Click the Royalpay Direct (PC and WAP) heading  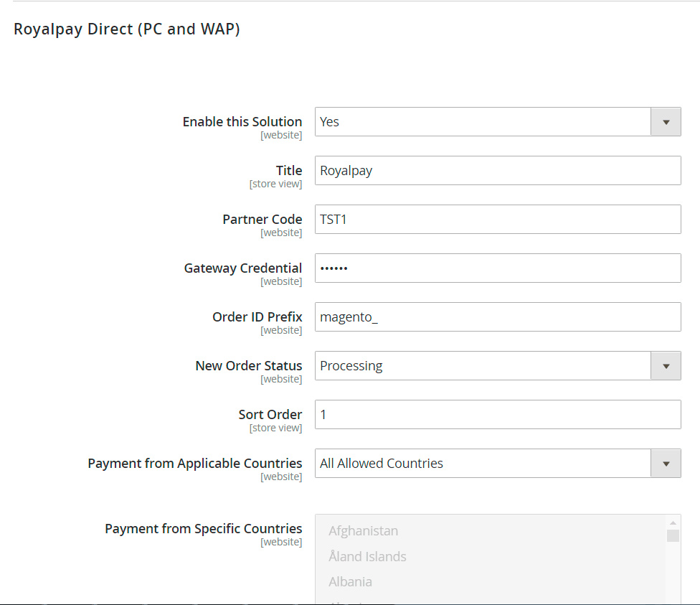click(x=127, y=29)
